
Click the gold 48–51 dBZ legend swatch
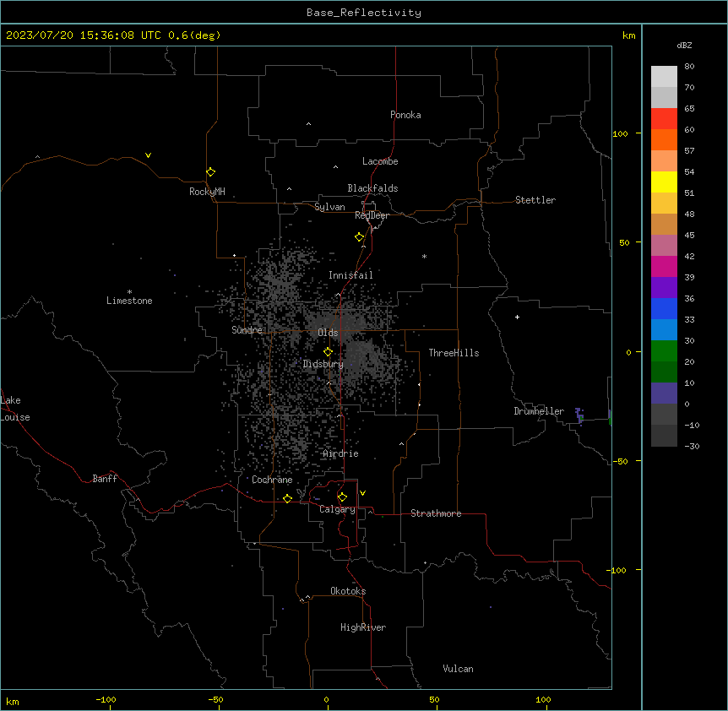tap(664, 204)
